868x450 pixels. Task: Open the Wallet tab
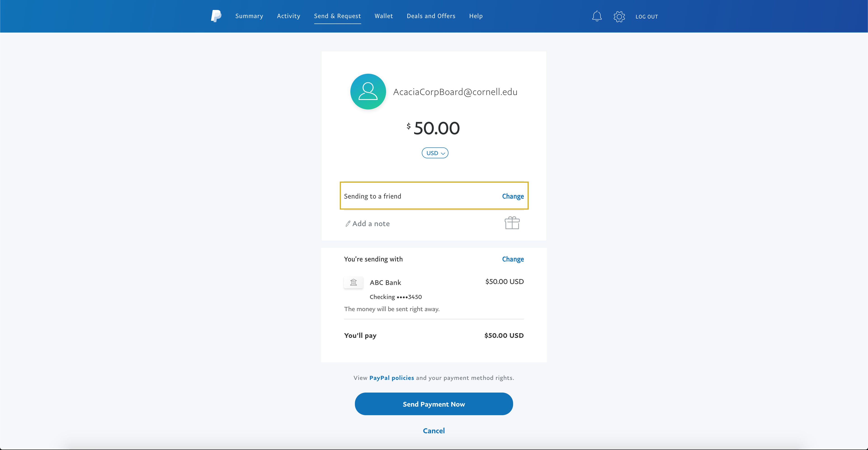[383, 16]
